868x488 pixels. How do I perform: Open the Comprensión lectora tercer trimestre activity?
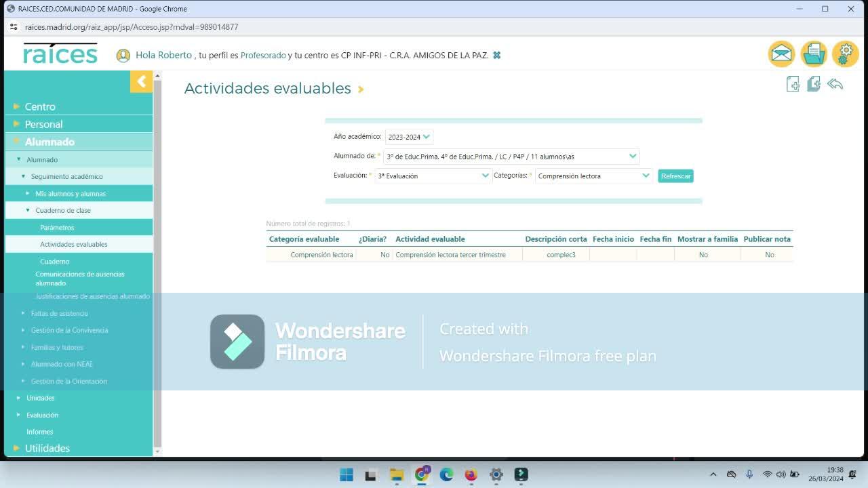(x=450, y=255)
